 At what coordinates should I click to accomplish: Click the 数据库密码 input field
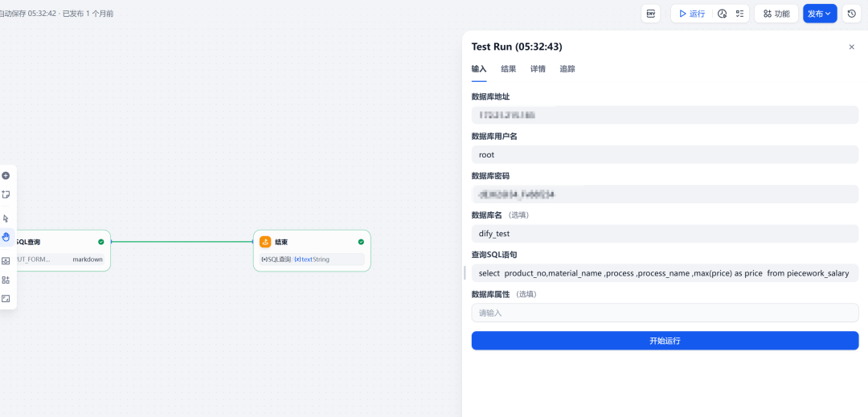click(x=665, y=194)
